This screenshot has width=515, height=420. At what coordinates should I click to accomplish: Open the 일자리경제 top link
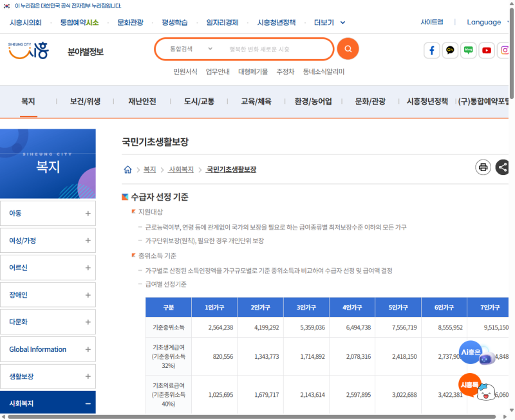click(222, 23)
